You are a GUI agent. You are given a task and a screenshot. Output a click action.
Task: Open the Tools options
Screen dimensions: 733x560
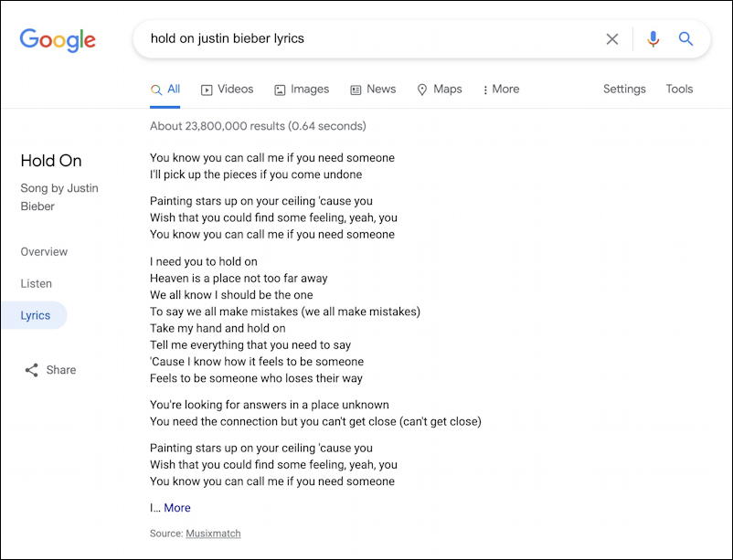[x=679, y=89]
